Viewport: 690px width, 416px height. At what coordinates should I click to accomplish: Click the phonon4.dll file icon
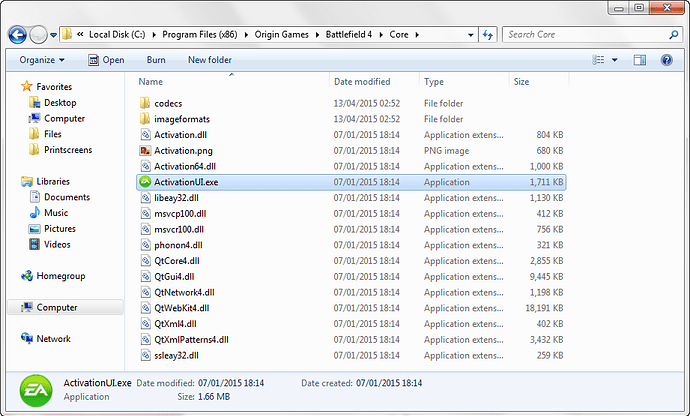145,245
